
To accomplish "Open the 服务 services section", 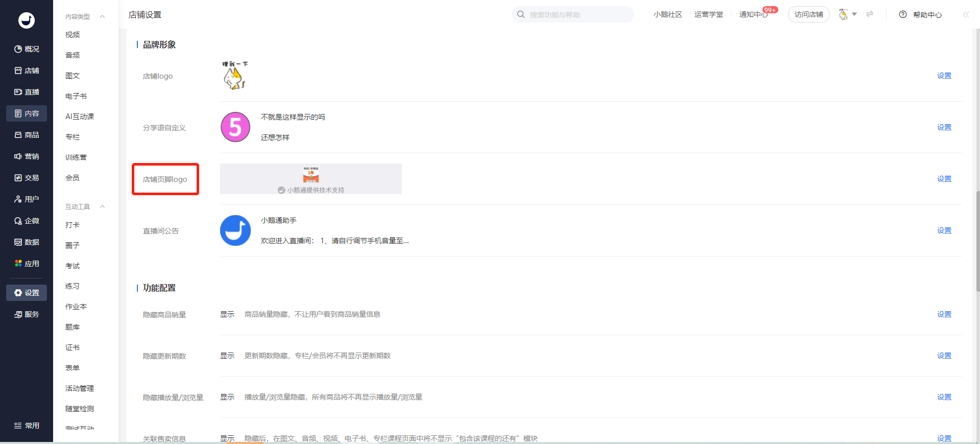I will pyautogui.click(x=27, y=314).
